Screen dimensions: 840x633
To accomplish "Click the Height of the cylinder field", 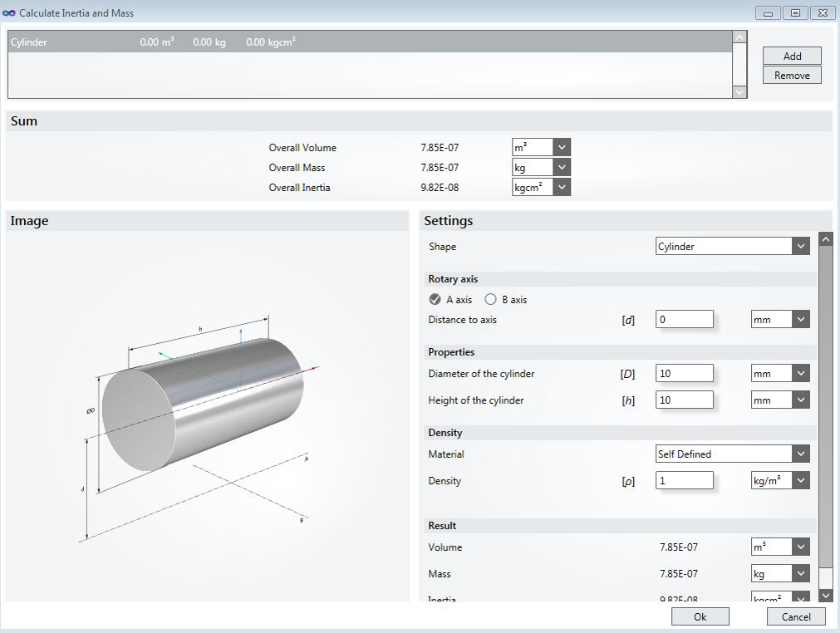I will 685,400.
